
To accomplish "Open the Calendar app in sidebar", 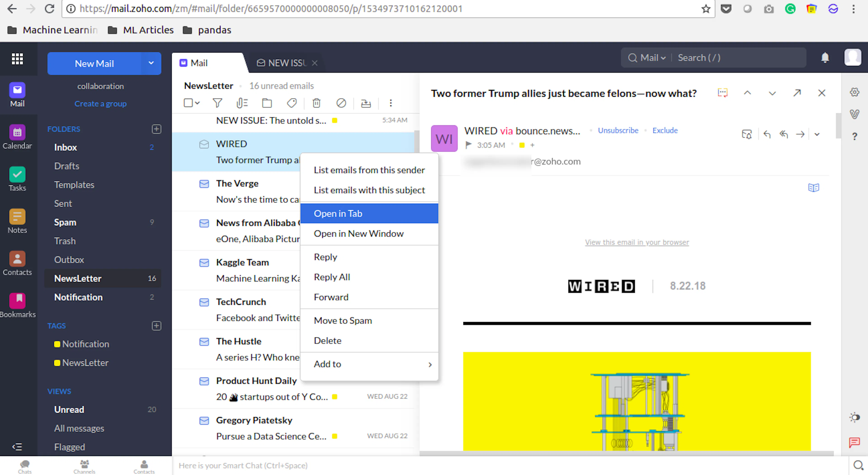I will tap(17, 137).
